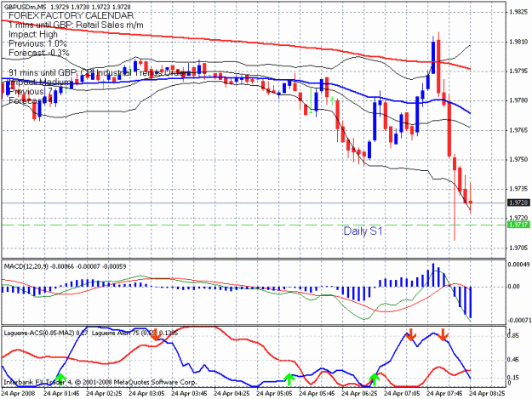Select the Forecast: -0.3% text

(x=38, y=53)
